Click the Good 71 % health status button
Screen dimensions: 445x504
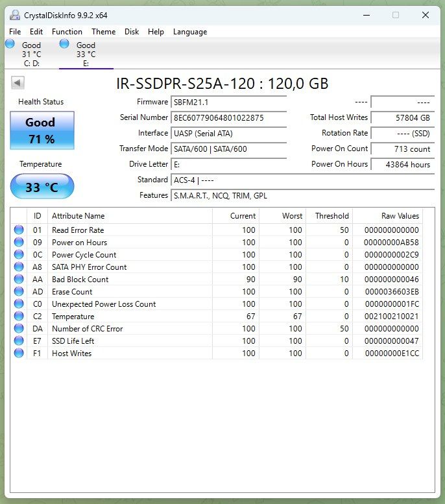tap(42, 130)
